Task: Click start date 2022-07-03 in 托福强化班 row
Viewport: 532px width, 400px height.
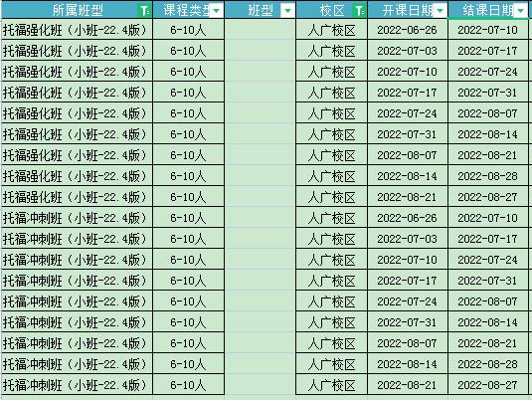Action: (x=408, y=51)
